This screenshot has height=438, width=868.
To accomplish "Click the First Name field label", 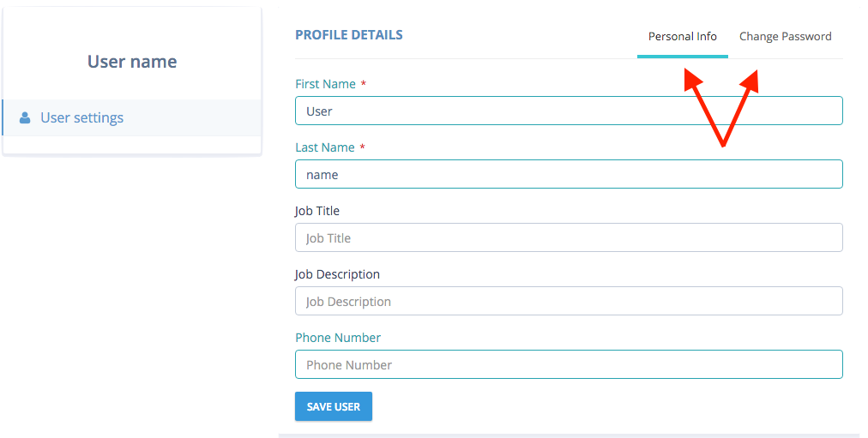I will (326, 84).
